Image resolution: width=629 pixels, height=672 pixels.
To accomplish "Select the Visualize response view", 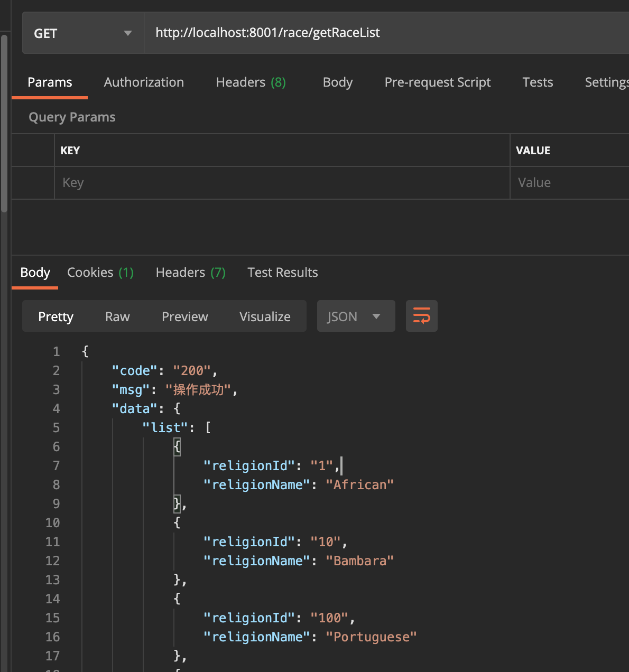I will (265, 316).
